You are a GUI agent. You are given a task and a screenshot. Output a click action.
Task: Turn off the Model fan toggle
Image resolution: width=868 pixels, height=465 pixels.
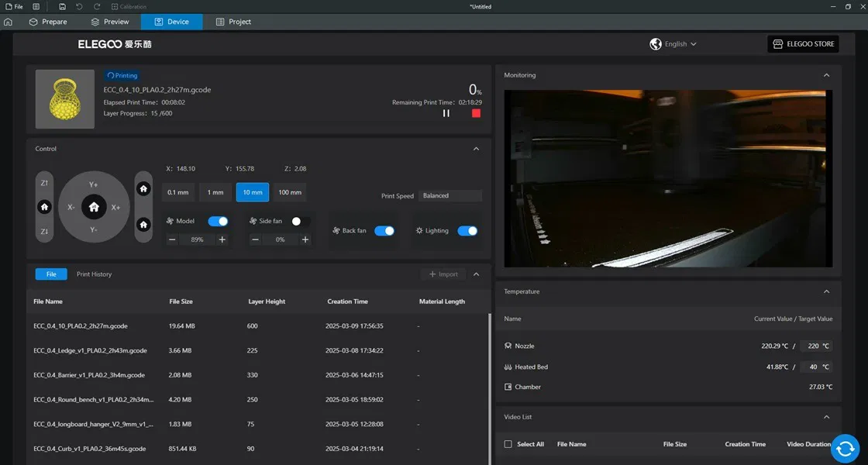point(218,222)
